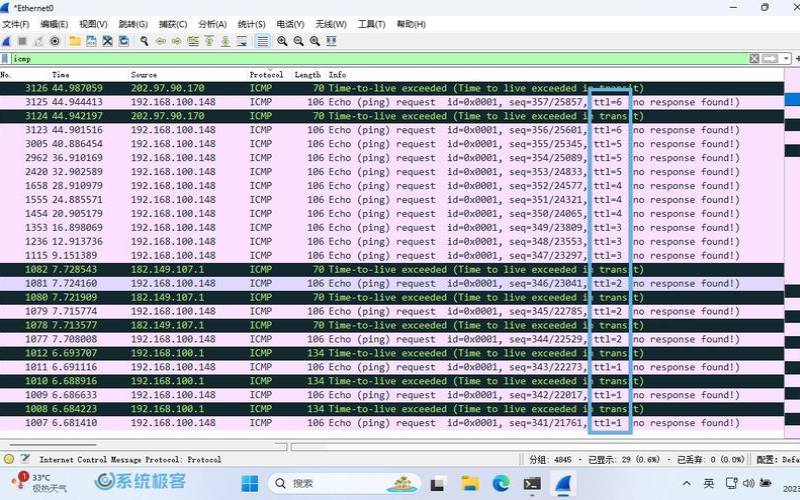Viewport: 800px width, 500px height.
Task: Open the 文件(F) menu
Action: tap(16, 24)
